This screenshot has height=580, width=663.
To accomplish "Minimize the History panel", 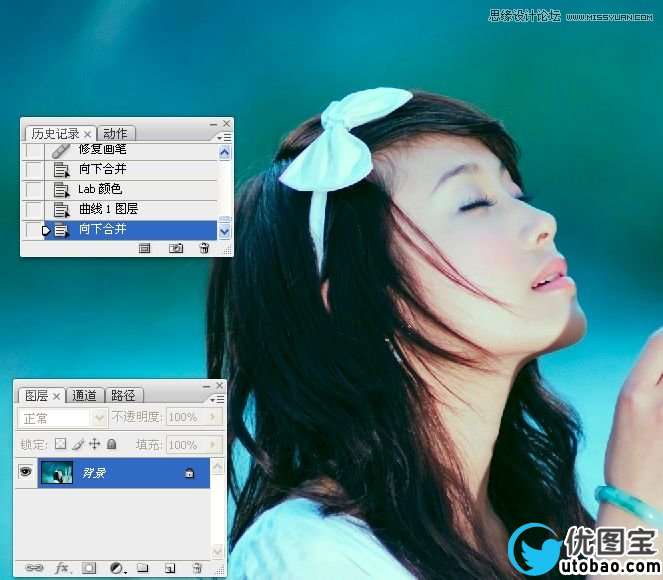I will click(213, 124).
